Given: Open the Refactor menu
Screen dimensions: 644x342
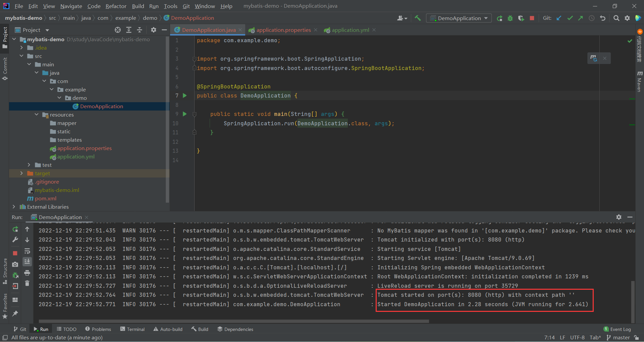Looking at the screenshot, I should [x=116, y=6].
